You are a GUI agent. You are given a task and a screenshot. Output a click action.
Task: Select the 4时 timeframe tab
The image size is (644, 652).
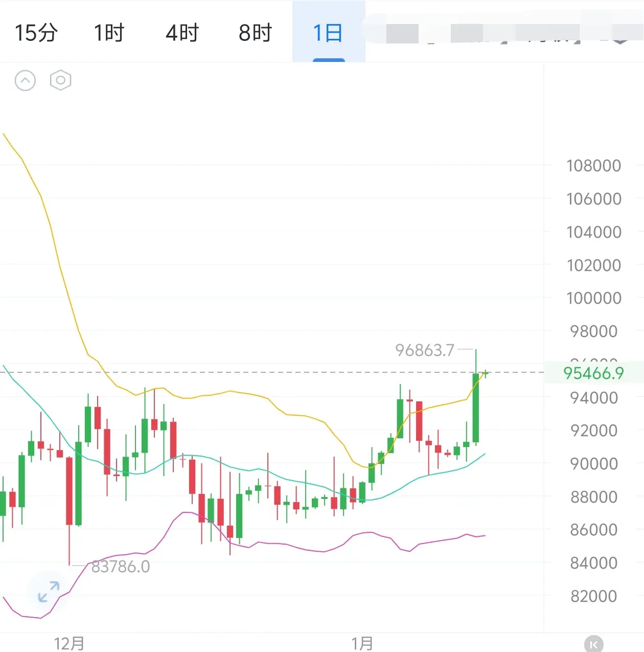point(182,33)
